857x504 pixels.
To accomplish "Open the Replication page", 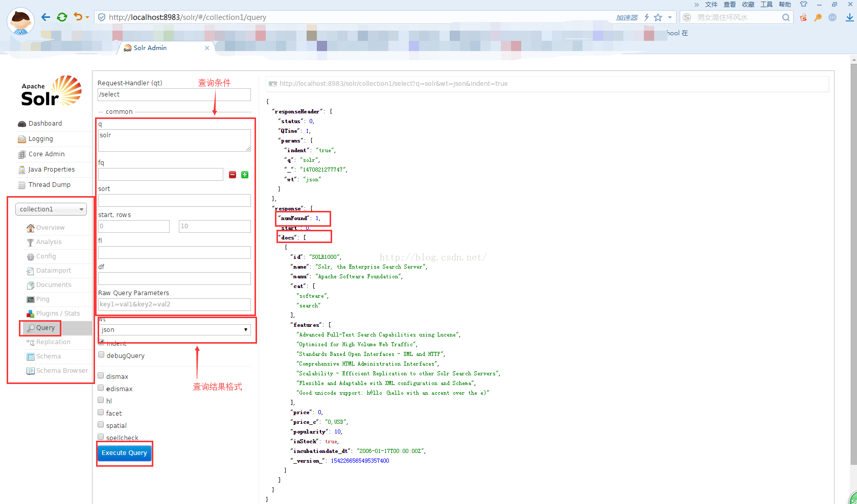I will point(53,342).
